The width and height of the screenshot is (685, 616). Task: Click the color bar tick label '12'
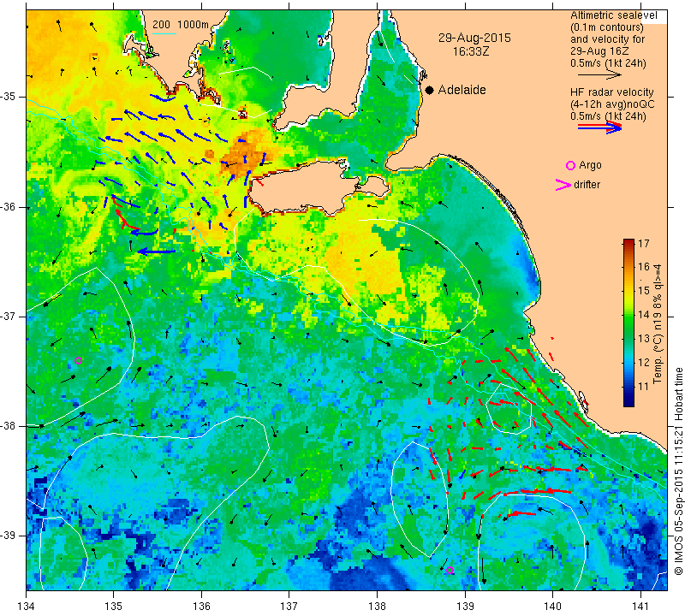(x=644, y=363)
